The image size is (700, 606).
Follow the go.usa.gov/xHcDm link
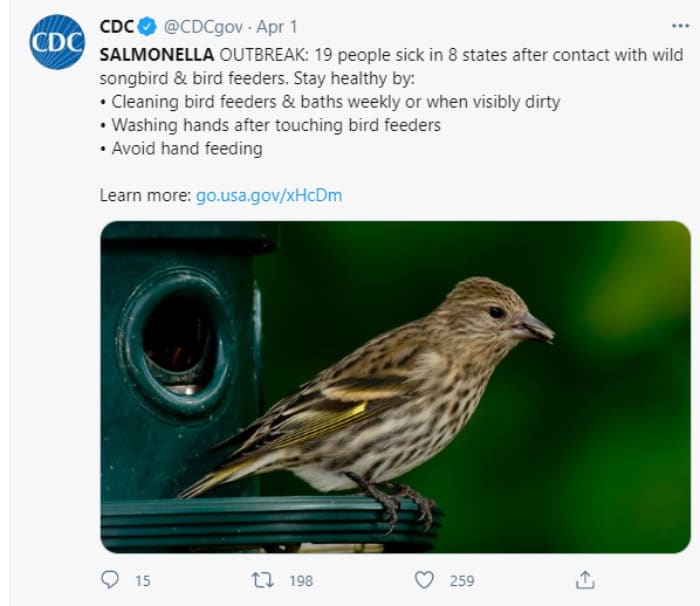(x=268, y=195)
